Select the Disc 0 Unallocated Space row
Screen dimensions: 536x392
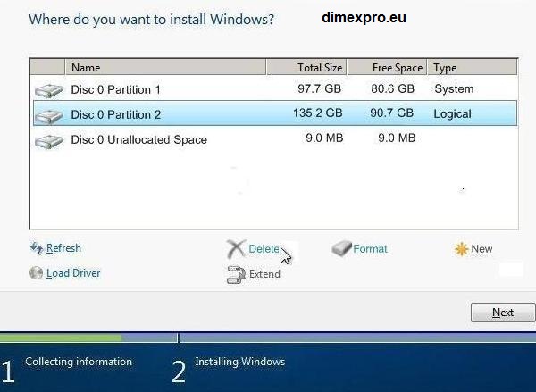(275, 139)
